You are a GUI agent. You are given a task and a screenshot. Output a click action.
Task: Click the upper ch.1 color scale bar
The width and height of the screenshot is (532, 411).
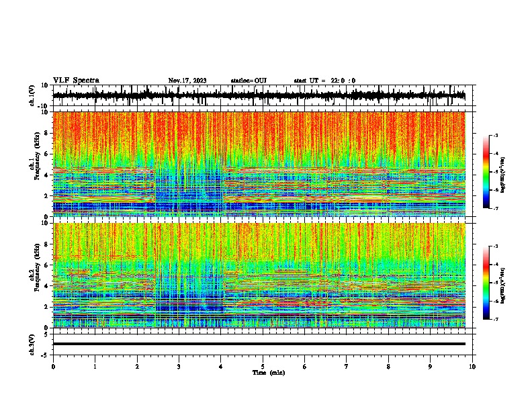(x=486, y=172)
